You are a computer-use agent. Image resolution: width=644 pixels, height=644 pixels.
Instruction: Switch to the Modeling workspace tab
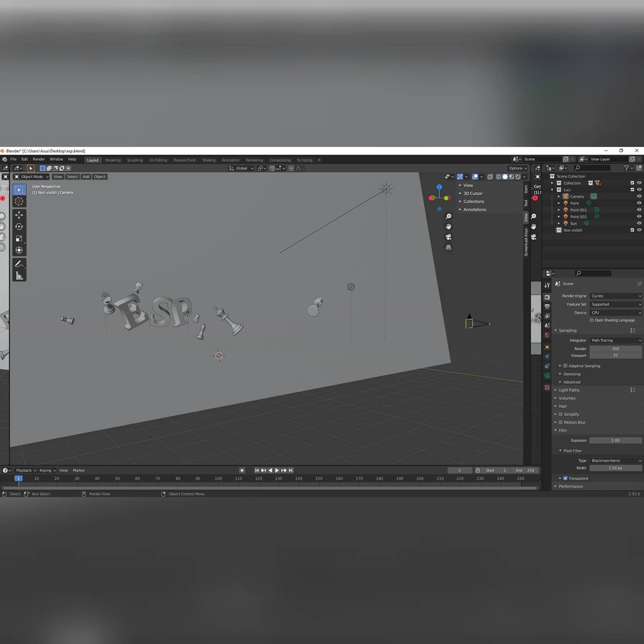pyautogui.click(x=113, y=160)
